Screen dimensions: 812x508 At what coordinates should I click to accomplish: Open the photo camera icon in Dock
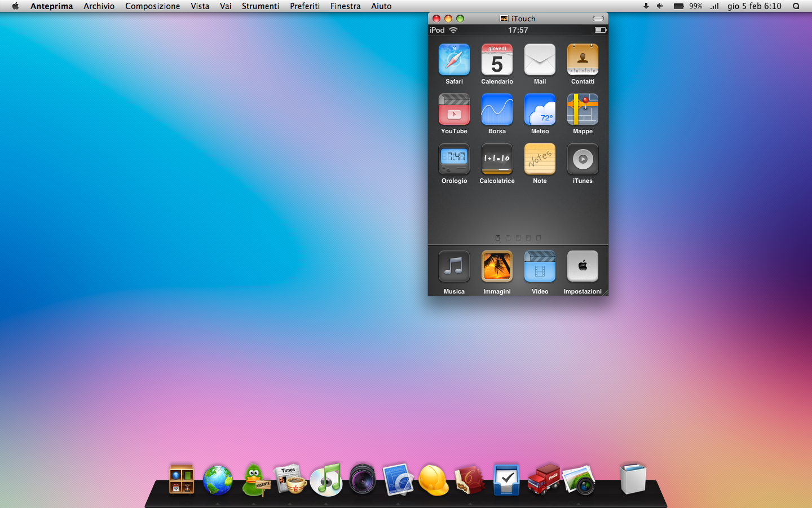coord(579,479)
